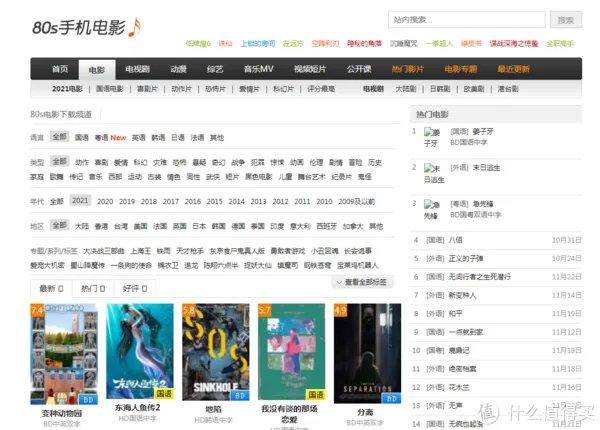
Task: Filter genre by 动作
Action: click(82, 162)
